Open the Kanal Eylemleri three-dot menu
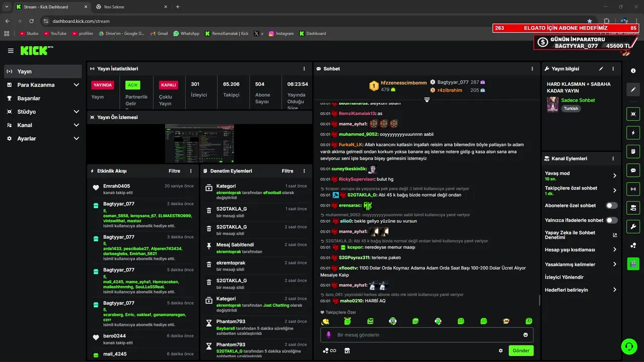The height and width of the screenshot is (362, 644). coord(613,158)
